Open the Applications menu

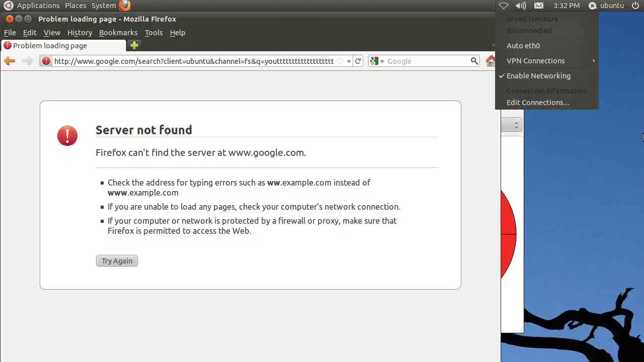click(38, 6)
